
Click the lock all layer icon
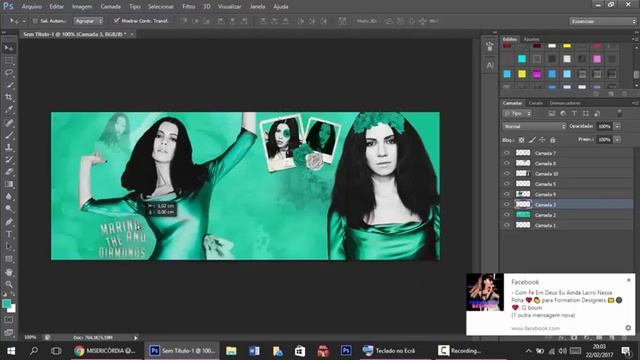(x=553, y=140)
